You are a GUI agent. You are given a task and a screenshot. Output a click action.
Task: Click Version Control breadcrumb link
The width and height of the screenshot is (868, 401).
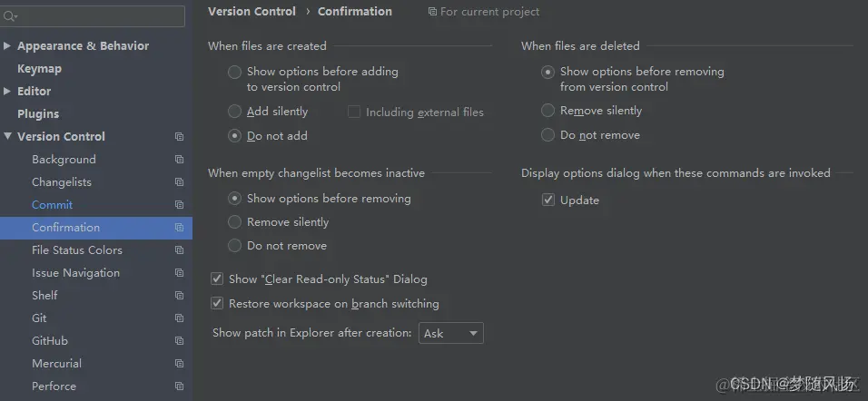tap(252, 12)
